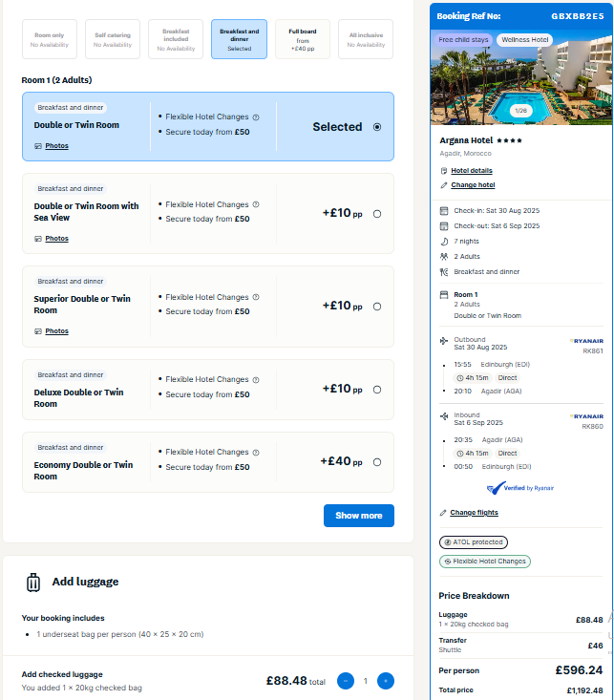Click the pencil icon beside Change hotel
The image size is (614, 700).
(x=444, y=185)
